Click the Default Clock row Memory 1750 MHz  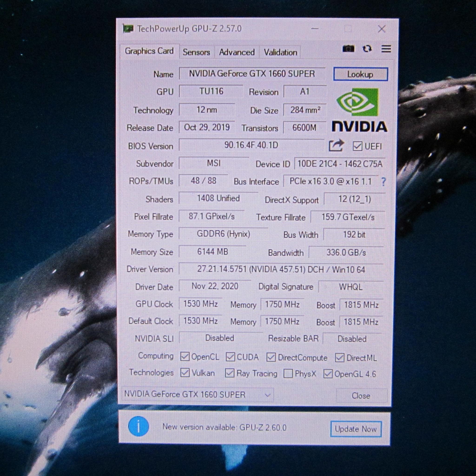tap(282, 321)
